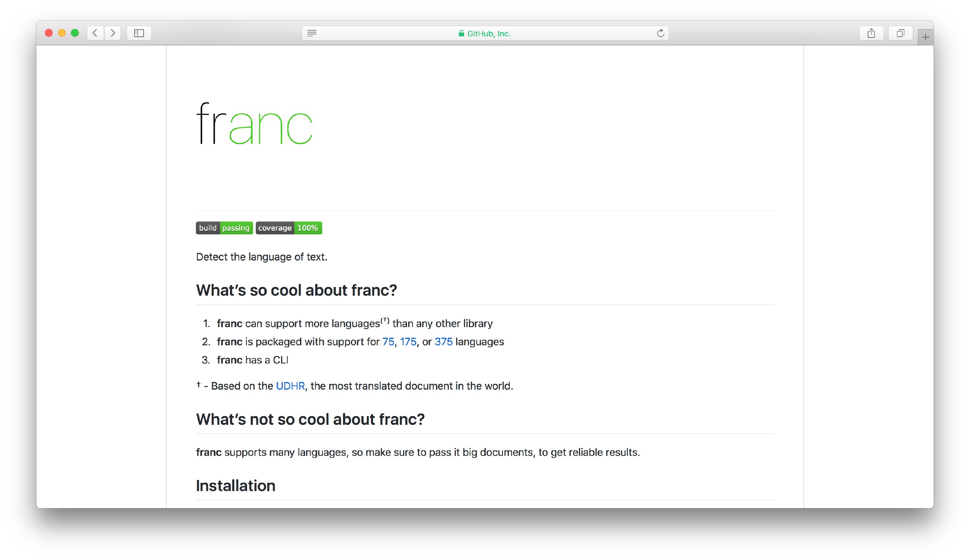Click the text "Detect the language of text."

point(262,257)
